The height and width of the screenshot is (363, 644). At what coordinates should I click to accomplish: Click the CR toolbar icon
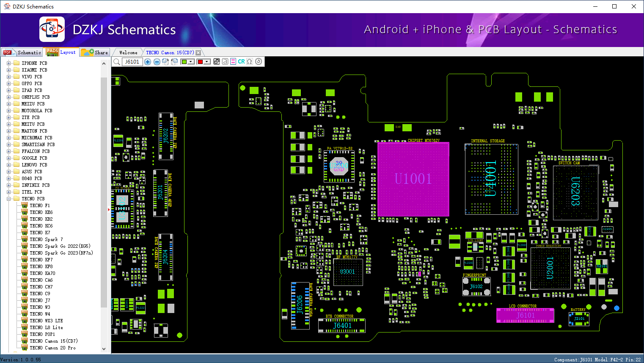pyautogui.click(x=241, y=62)
